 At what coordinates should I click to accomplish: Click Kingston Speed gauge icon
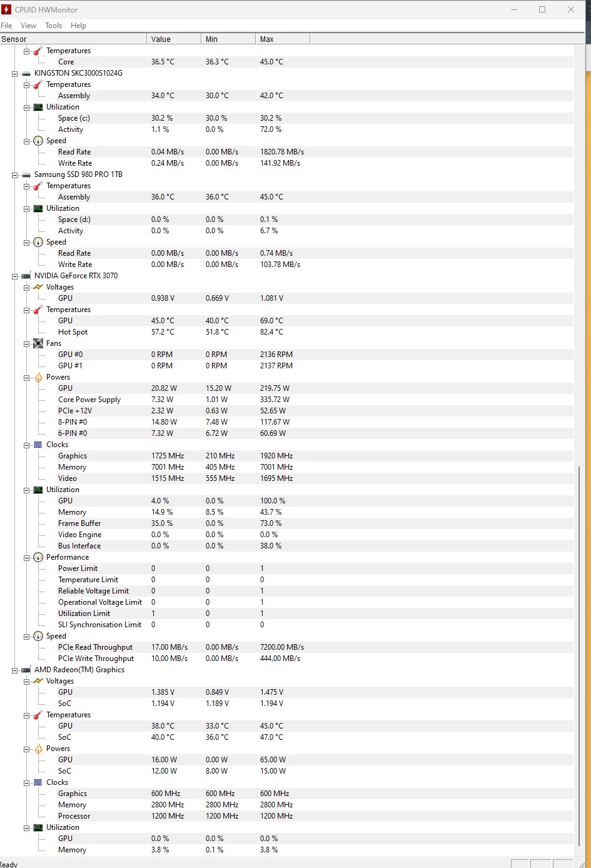click(x=38, y=141)
